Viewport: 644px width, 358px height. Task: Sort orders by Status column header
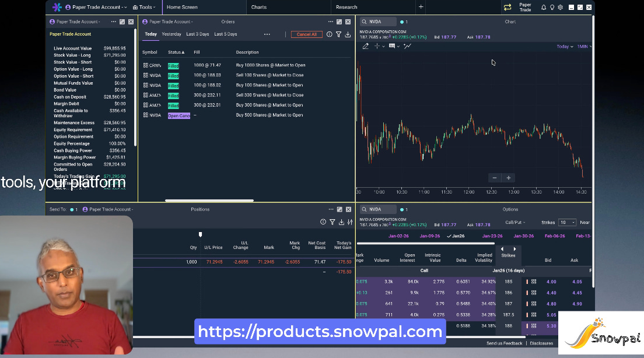click(x=176, y=52)
